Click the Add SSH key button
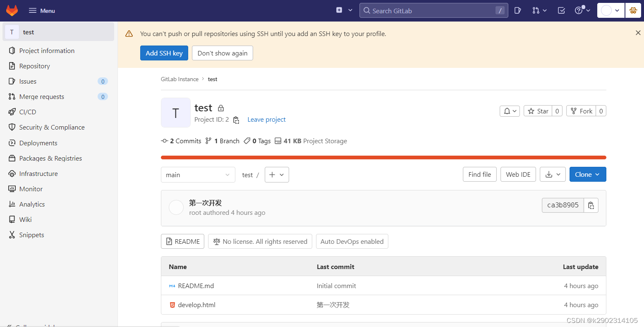 coord(164,53)
